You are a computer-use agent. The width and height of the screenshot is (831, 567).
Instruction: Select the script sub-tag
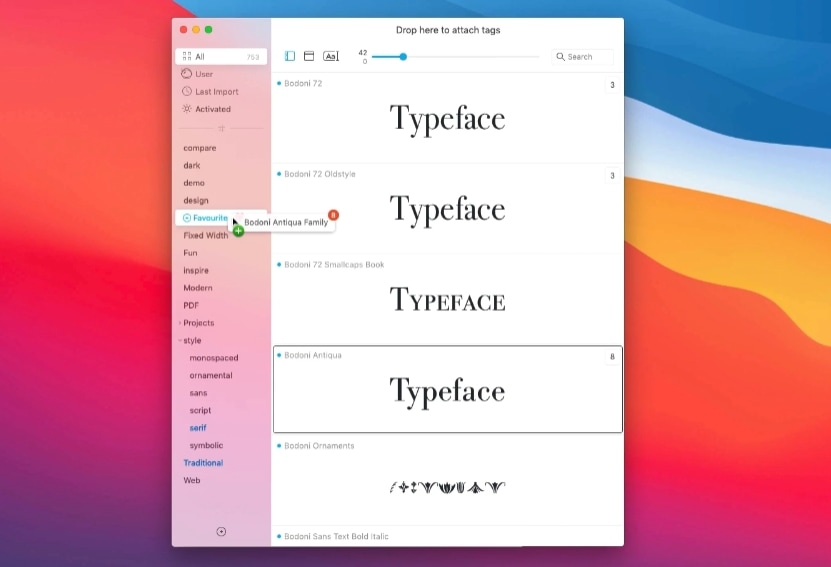[x=200, y=410]
